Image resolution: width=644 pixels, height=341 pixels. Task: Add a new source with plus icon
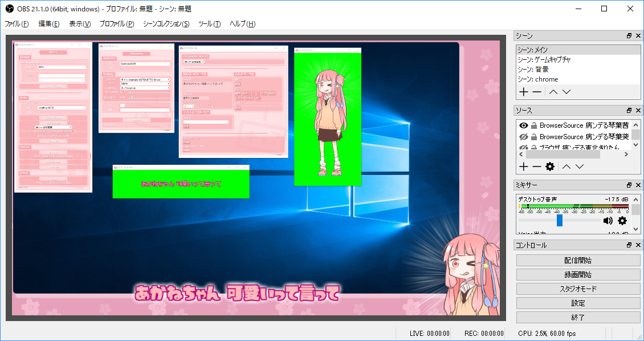coord(523,167)
